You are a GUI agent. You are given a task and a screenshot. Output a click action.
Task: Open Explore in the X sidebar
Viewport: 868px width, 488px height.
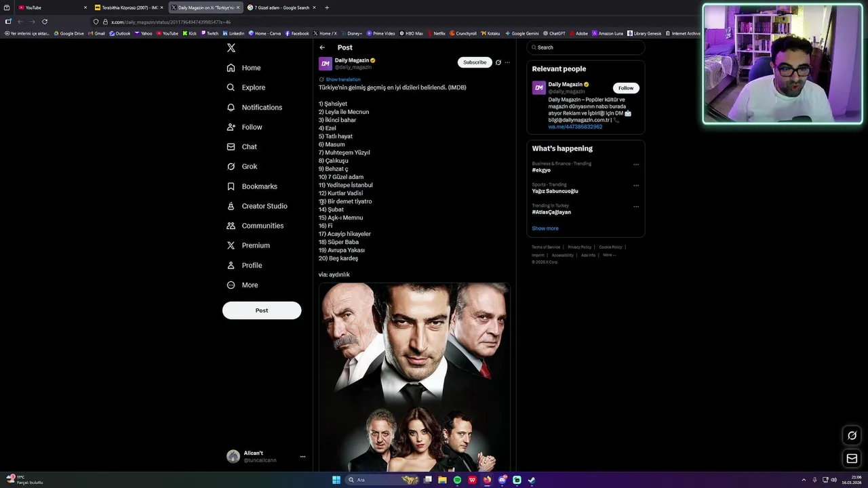click(x=246, y=87)
